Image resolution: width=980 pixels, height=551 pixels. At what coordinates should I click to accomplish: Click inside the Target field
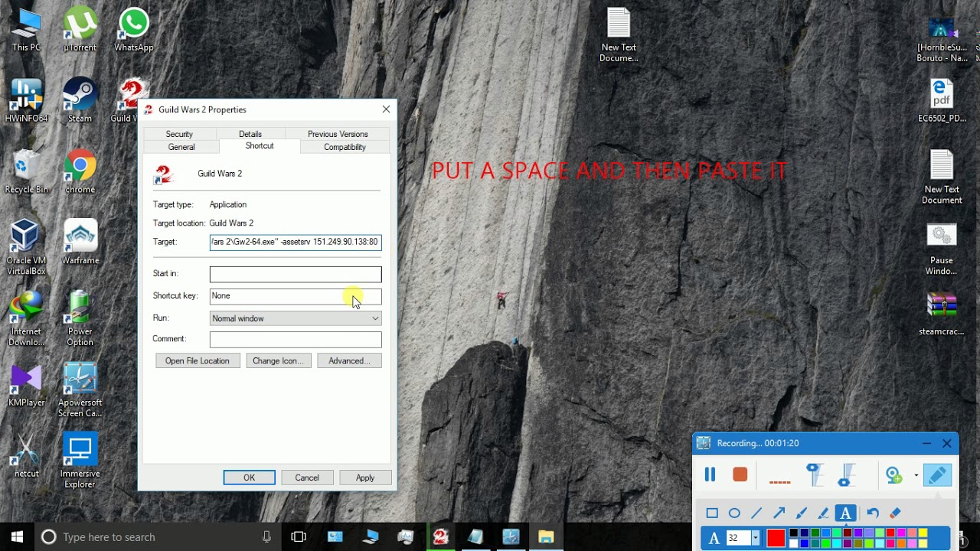(x=296, y=242)
